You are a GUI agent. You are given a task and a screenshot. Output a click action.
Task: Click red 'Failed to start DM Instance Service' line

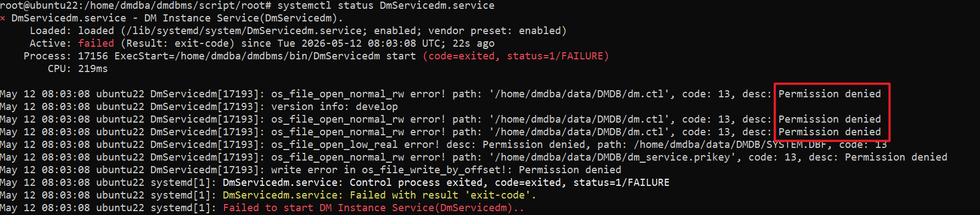[373, 208]
